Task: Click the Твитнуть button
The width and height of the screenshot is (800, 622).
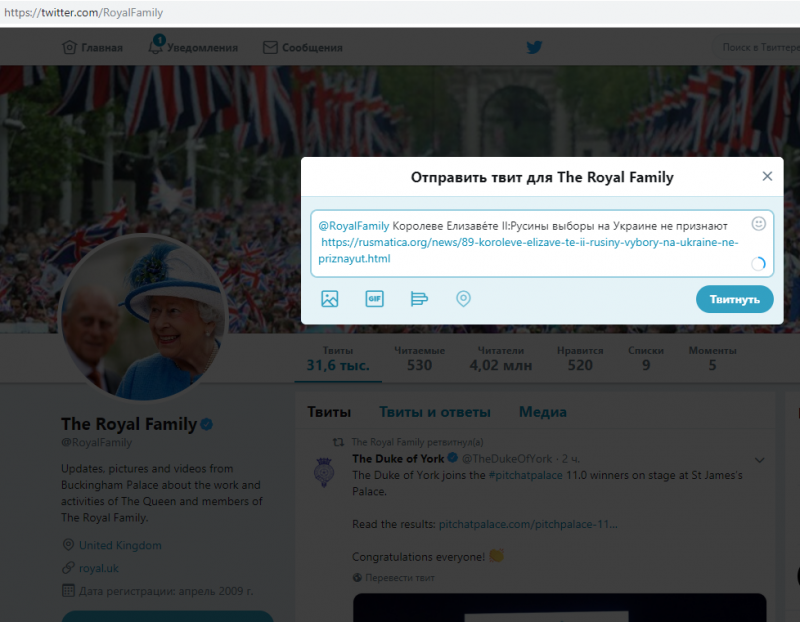Action: (x=735, y=299)
